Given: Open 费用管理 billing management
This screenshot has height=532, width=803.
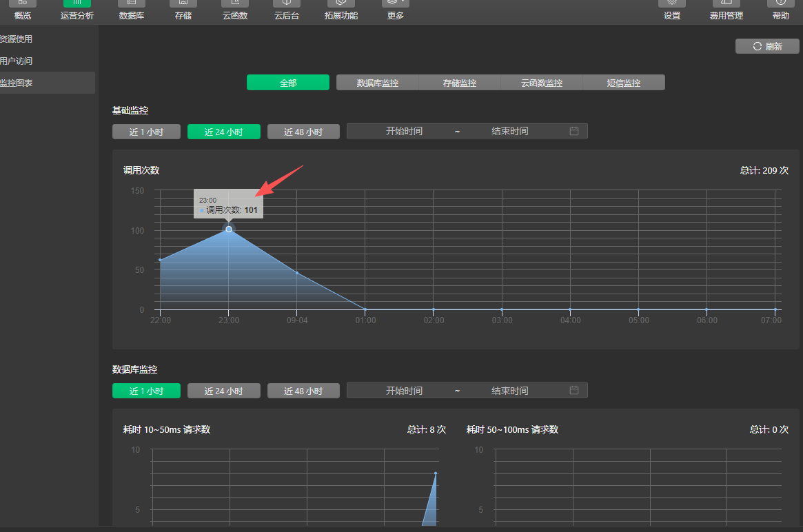Looking at the screenshot, I should point(726,10).
